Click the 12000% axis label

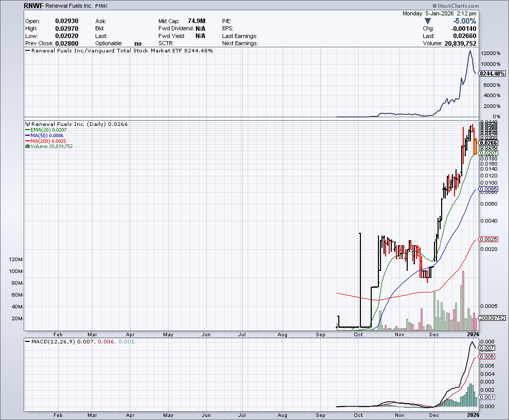pyautogui.click(x=491, y=53)
